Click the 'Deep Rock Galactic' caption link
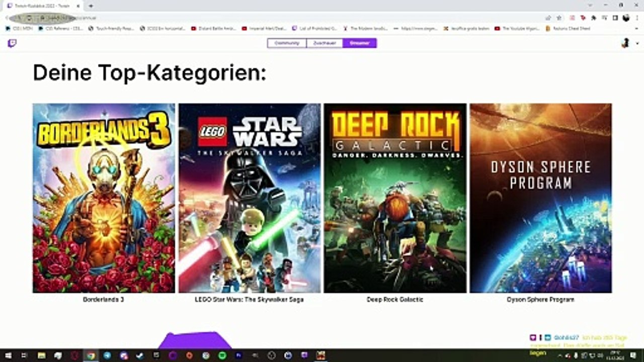 point(395,299)
